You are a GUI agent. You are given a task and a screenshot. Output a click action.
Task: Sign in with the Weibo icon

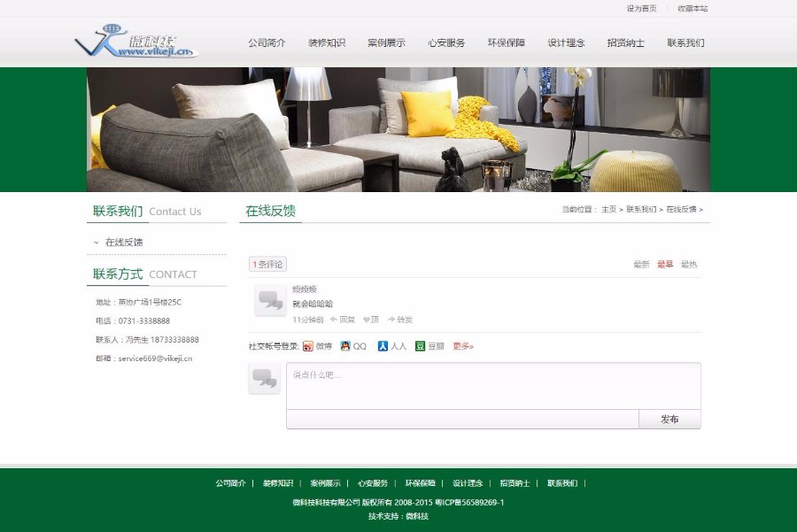click(307, 345)
